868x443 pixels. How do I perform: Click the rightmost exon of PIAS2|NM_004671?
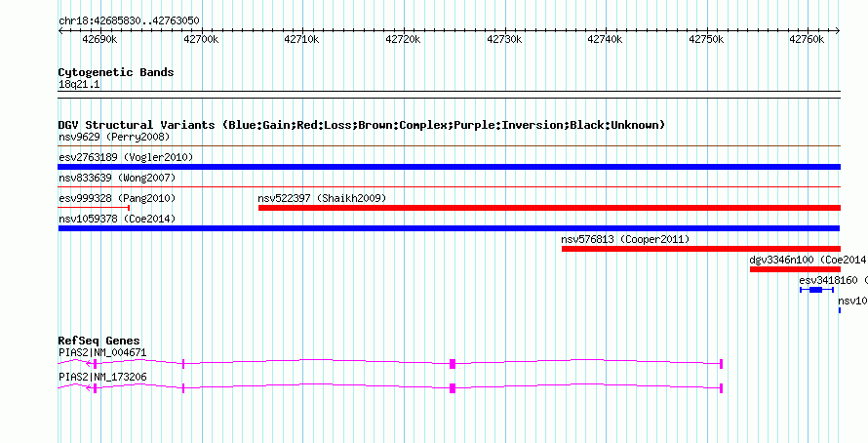point(722,364)
